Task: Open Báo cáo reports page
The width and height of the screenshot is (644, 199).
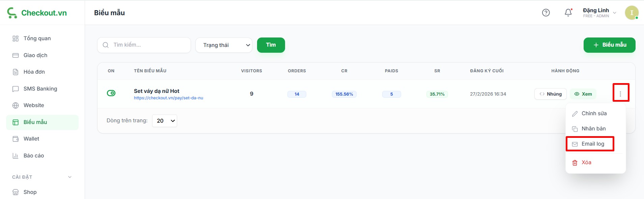Action: point(34,156)
